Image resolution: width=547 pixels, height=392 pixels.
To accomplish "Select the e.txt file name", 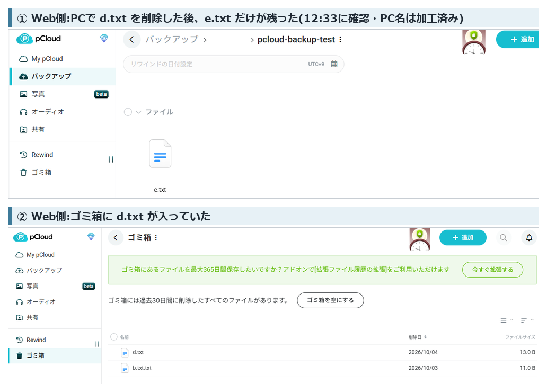I will [160, 190].
